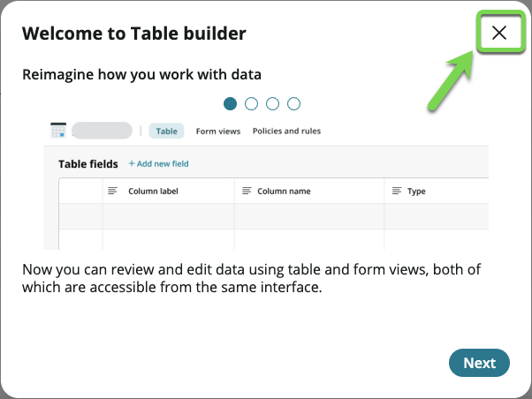Close the Welcome to Table builder dialog
532x399 pixels.
tap(498, 33)
